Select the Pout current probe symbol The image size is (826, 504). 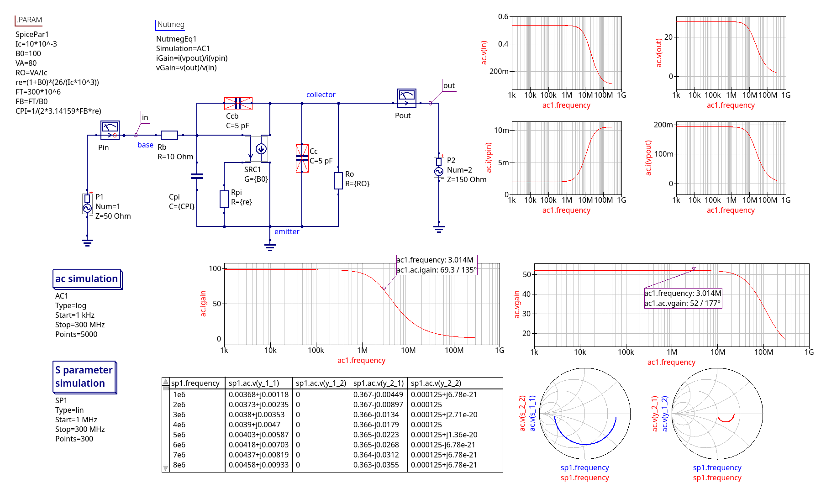point(407,98)
